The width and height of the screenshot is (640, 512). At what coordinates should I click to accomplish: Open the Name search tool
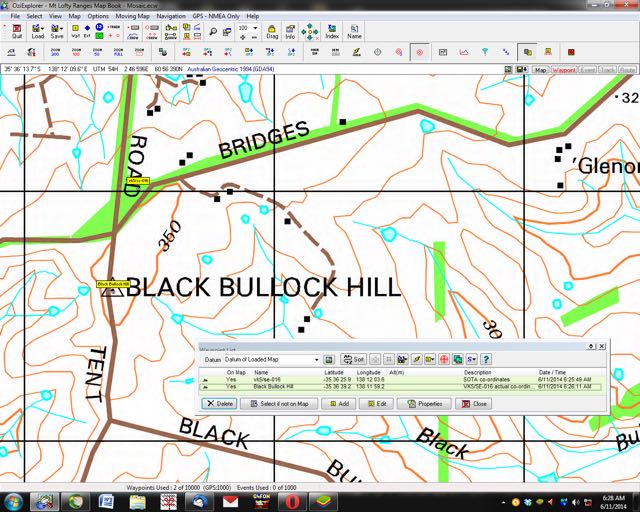click(x=354, y=32)
